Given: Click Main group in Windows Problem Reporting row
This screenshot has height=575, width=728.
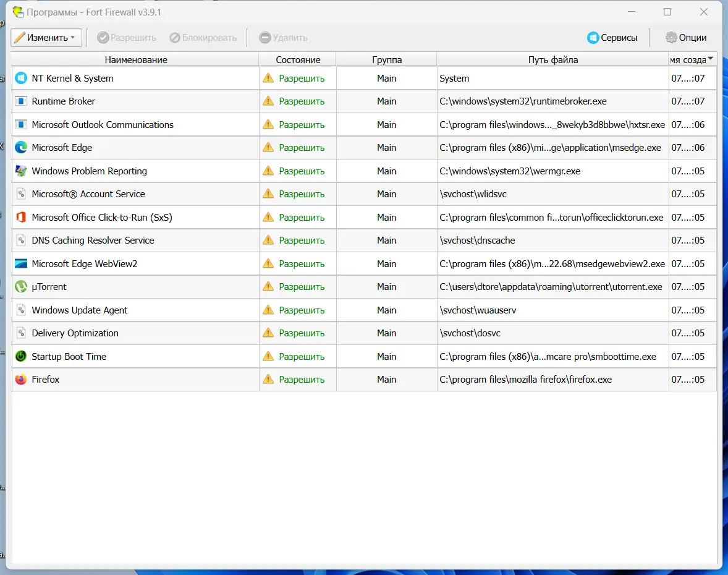Looking at the screenshot, I should 386,171.
